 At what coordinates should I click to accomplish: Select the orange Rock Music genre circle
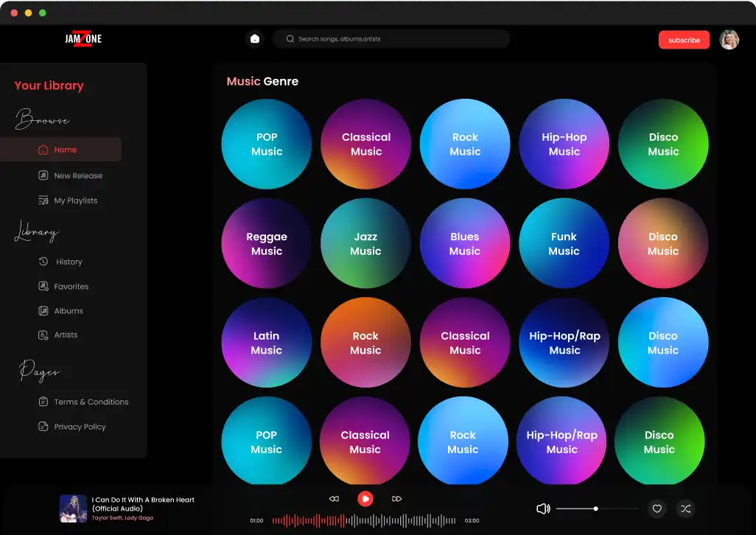(365, 343)
